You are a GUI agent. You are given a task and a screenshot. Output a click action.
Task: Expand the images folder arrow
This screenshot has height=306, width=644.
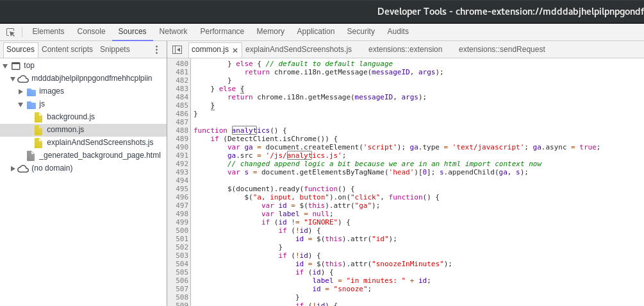pos(21,91)
